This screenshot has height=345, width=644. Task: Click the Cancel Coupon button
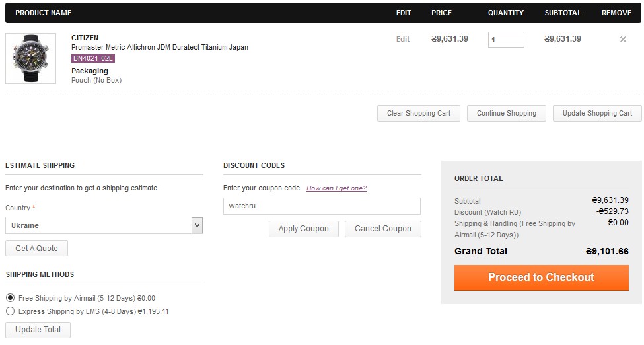coord(382,229)
